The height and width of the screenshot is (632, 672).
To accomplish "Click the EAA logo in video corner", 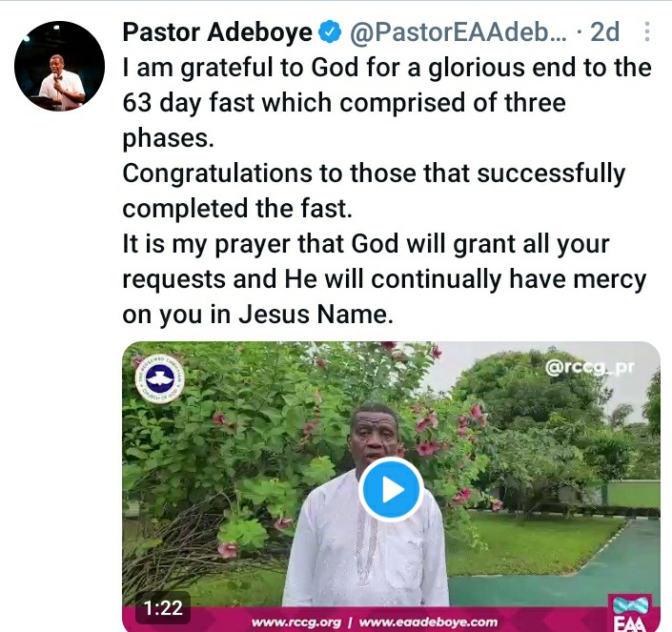I will point(630,613).
